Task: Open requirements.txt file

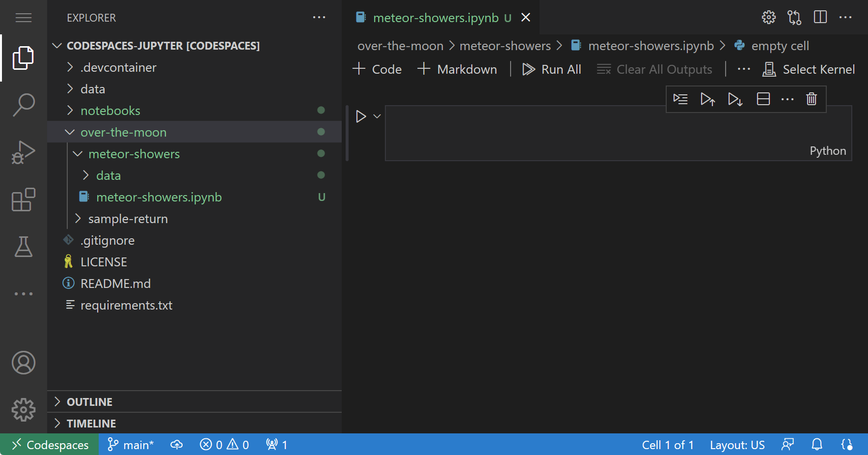Action: [194, 305]
